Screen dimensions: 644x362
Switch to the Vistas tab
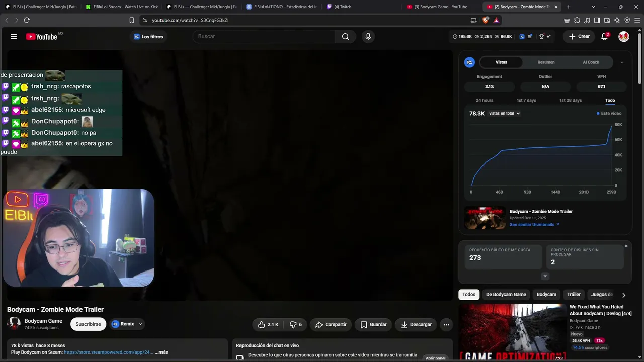point(501,62)
